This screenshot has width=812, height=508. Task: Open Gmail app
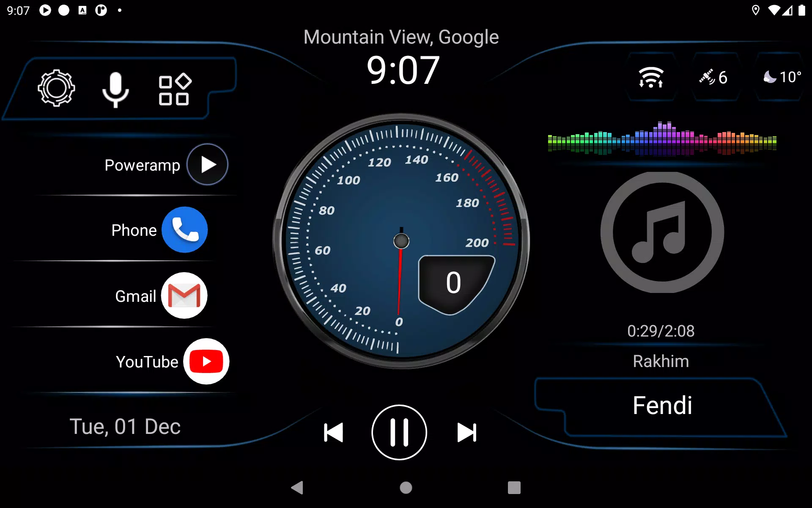(x=184, y=295)
